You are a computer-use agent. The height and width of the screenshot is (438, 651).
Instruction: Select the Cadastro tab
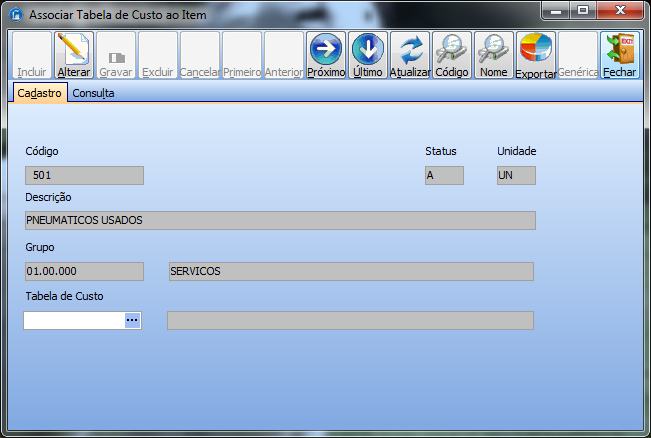click(40, 93)
